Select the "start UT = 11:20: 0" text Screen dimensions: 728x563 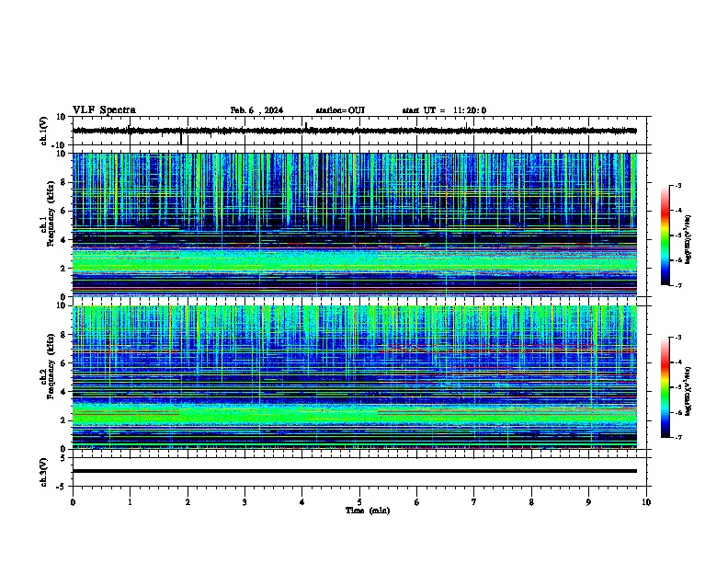(444, 110)
